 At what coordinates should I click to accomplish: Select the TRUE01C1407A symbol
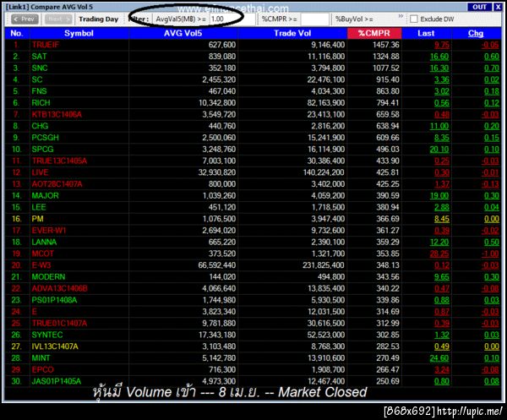coord(59,324)
